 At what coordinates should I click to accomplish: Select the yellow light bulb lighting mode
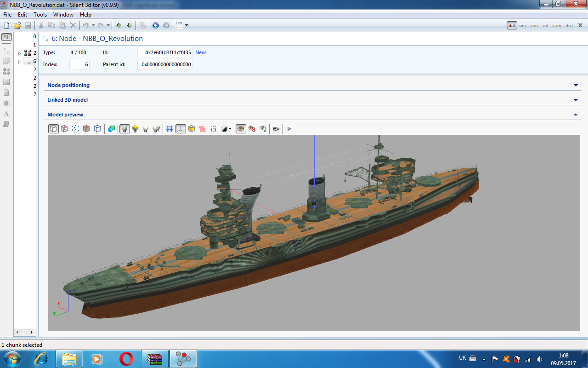(x=135, y=129)
